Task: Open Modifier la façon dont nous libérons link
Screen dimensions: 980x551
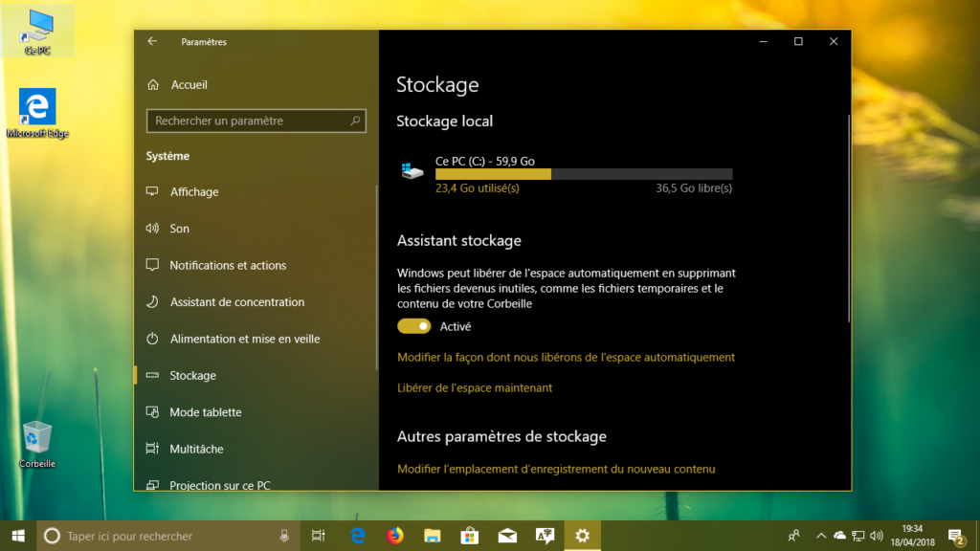Action: pyautogui.click(x=566, y=358)
